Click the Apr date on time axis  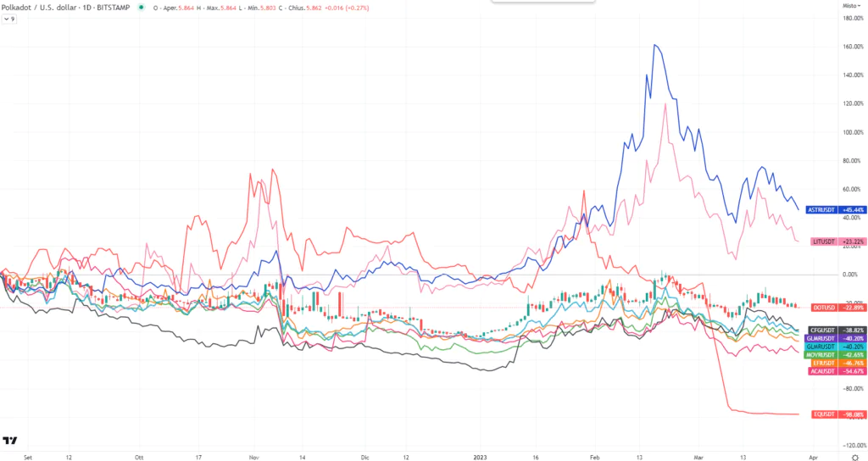[x=813, y=458]
